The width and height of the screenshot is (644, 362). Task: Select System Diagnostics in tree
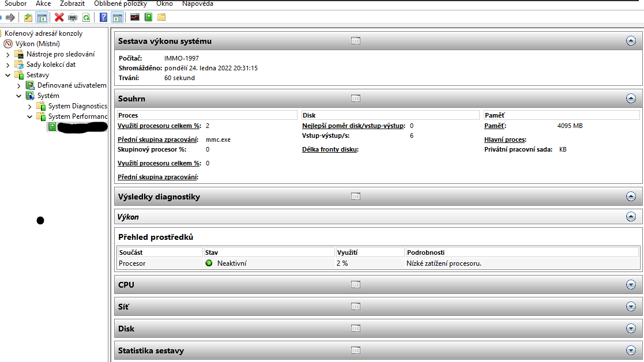point(77,106)
